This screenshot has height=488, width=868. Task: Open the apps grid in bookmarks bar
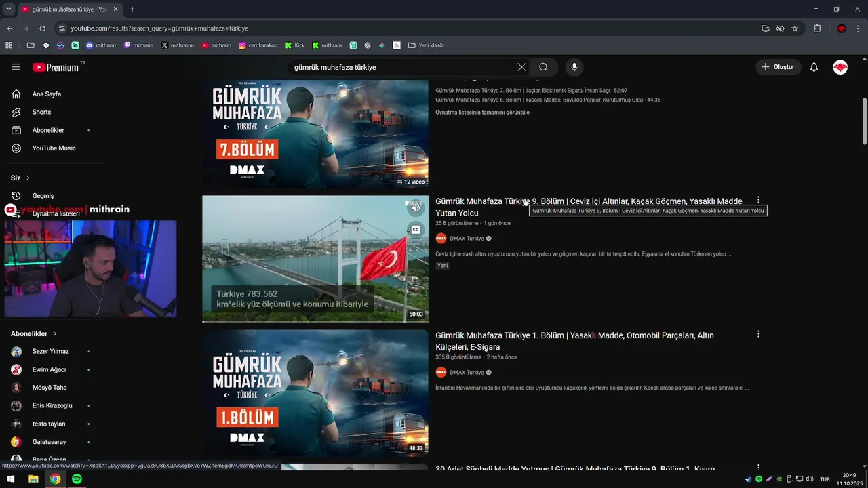coord(9,45)
